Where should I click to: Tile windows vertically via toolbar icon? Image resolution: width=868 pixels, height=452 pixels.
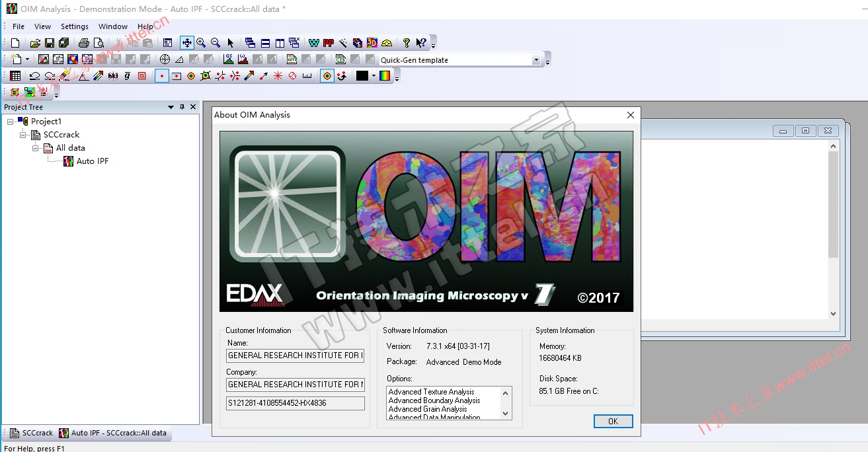coord(280,43)
